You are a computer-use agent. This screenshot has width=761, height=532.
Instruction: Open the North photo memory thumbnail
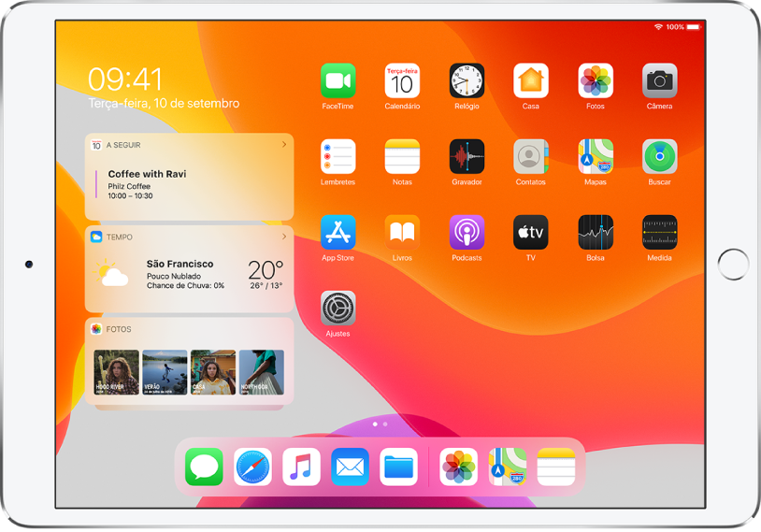262,372
